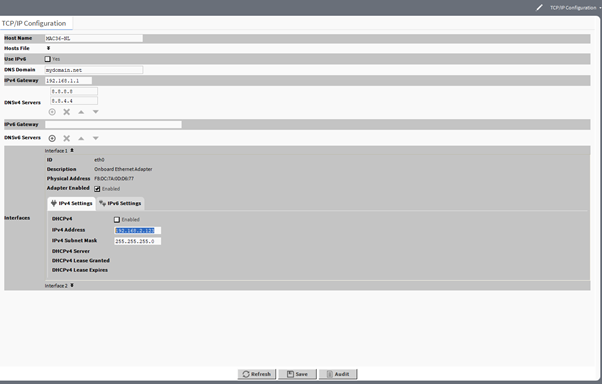
Task: Remove DNSv4 server with X icon
Action: click(67, 112)
